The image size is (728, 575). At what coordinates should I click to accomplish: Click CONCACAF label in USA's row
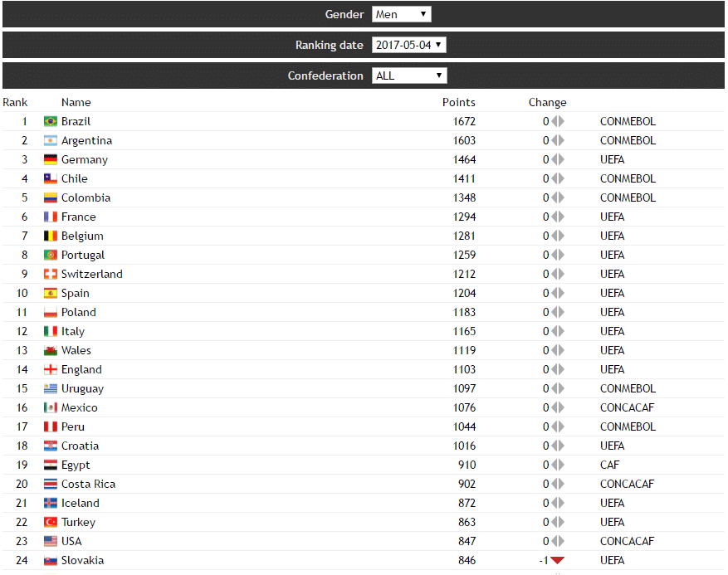click(x=627, y=541)
